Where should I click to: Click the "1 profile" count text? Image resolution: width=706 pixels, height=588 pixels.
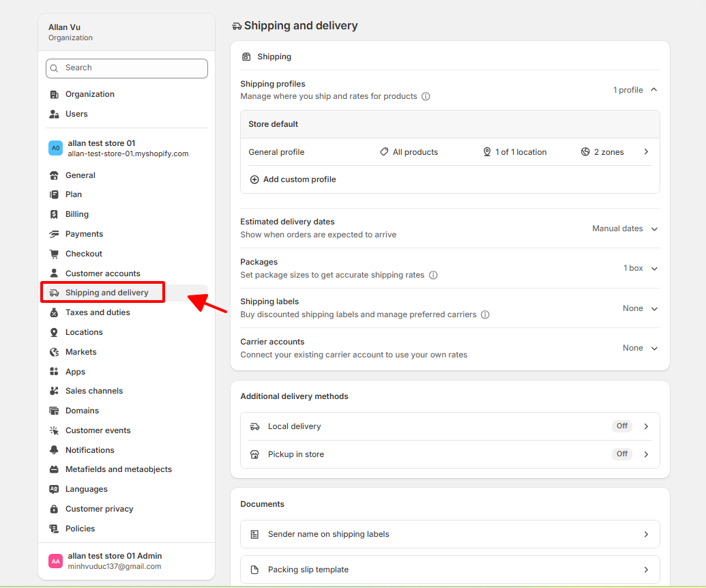628,90
